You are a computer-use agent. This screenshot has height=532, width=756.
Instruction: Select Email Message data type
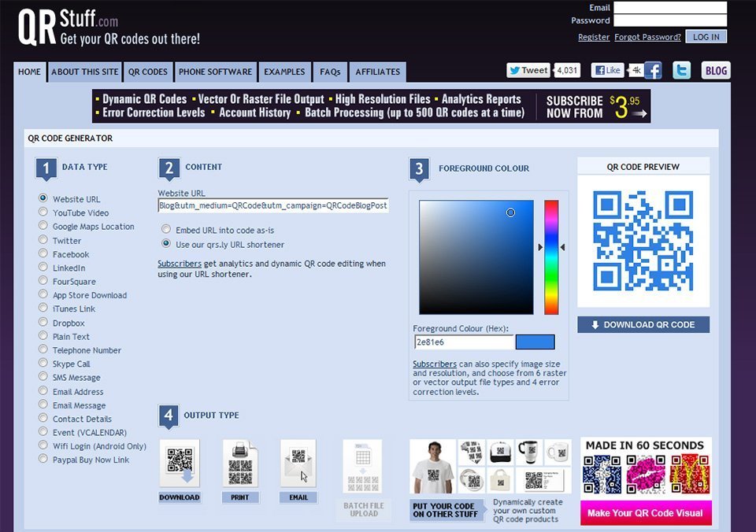click(x=43, y=404)
